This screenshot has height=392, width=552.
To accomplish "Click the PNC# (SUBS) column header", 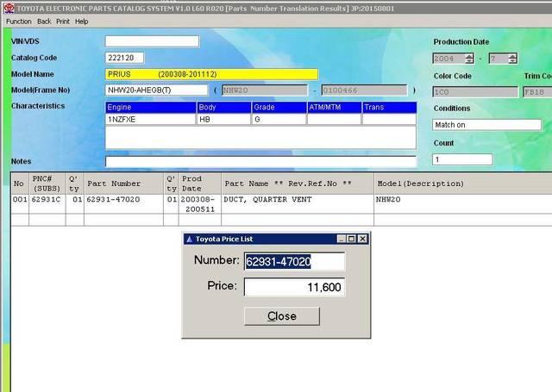I will tap(47, 184).
